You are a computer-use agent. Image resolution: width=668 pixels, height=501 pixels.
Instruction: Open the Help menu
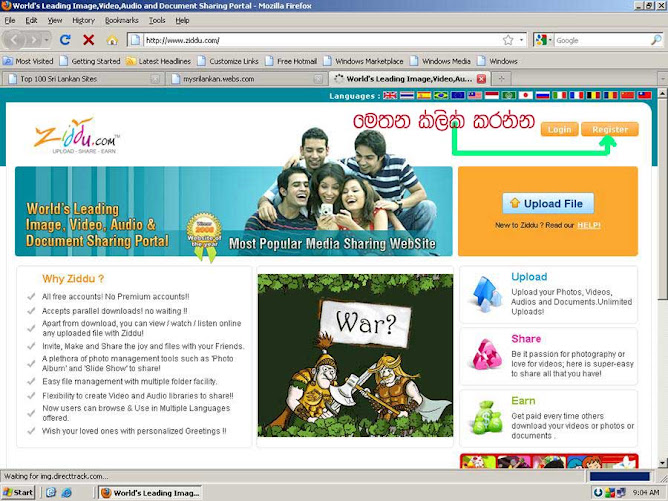click(182, 20)
